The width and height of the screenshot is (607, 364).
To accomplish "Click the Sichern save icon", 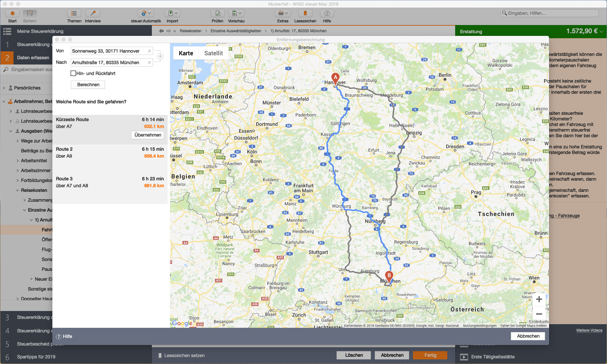I will pyautogui.click(x=30, y=13).
